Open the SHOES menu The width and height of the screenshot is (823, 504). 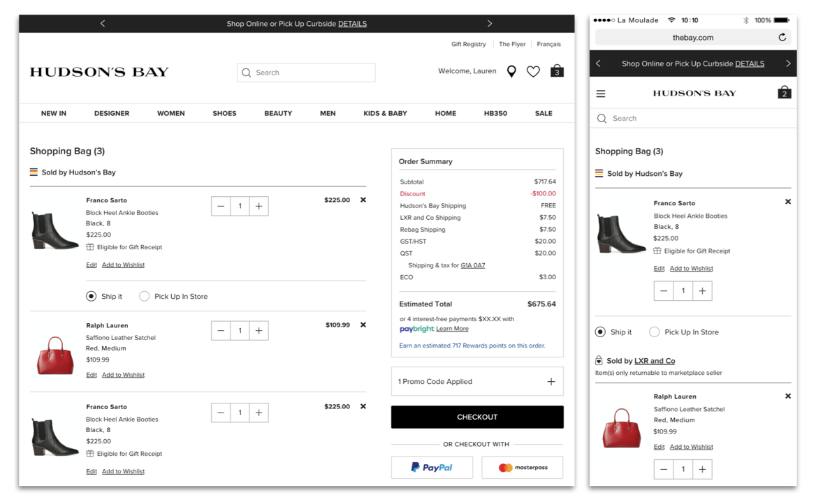[225, 113]
